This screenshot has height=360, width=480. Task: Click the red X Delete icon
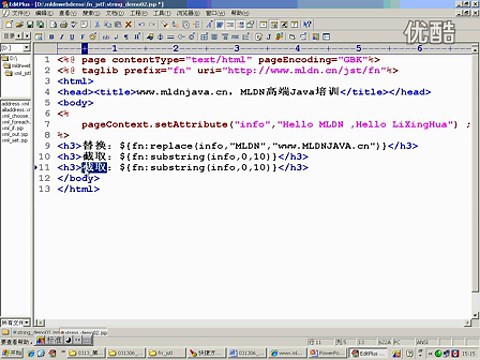pos(128,24)
